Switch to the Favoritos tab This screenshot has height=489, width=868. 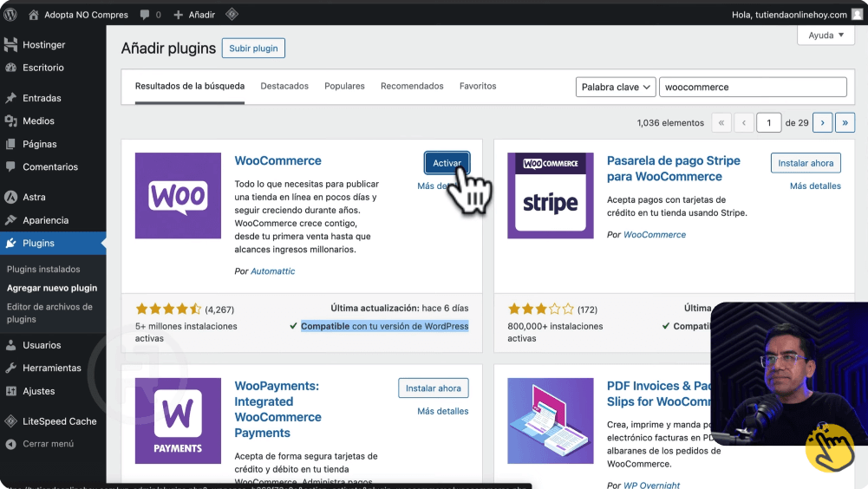[478, 87]
